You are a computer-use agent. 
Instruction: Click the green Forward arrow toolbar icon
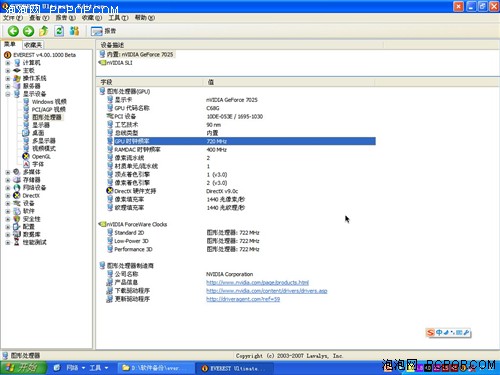tap(28, 31)
